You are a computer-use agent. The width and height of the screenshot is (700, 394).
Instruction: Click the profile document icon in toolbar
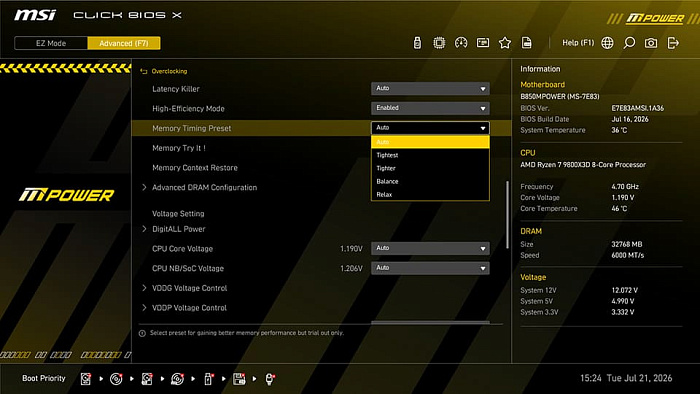(x=527, y=43)
